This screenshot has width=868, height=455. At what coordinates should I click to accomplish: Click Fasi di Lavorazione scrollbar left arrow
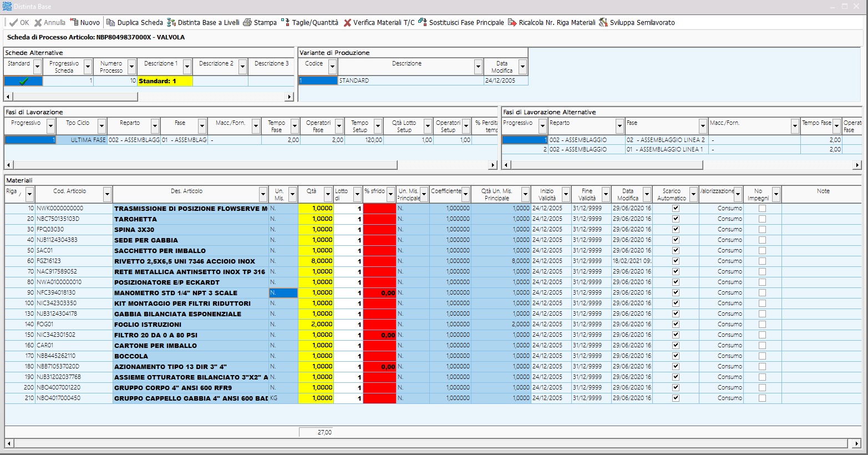click(x=9, y=165)
